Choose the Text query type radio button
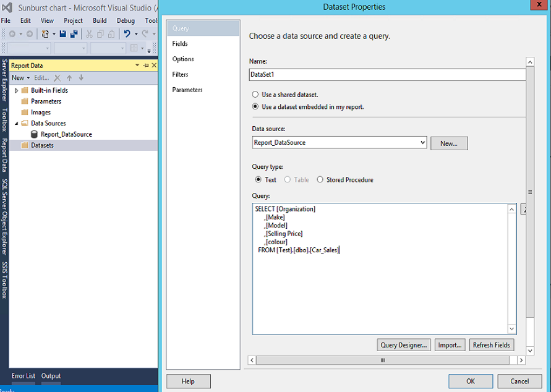The height and width of the screenshot is (392, 551). 258,179
